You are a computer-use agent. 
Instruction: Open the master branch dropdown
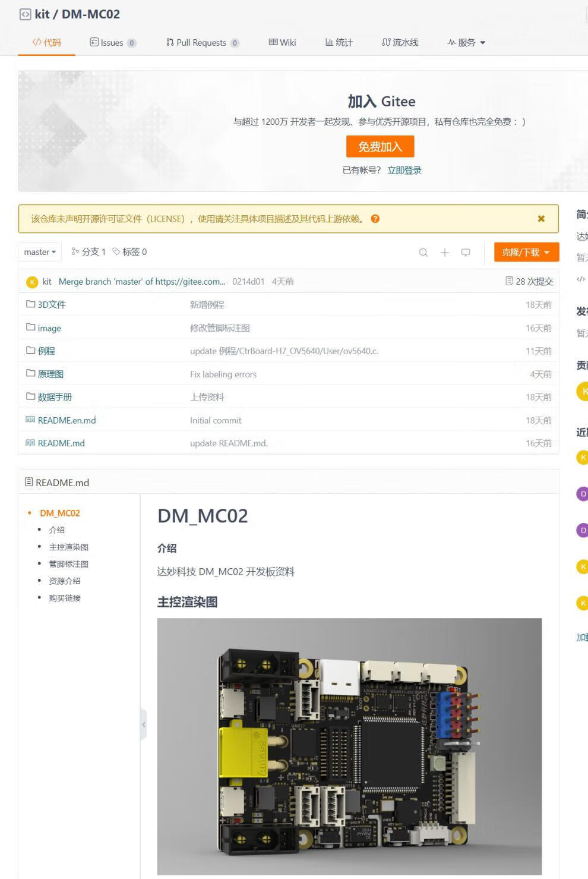tap(40, 252)
